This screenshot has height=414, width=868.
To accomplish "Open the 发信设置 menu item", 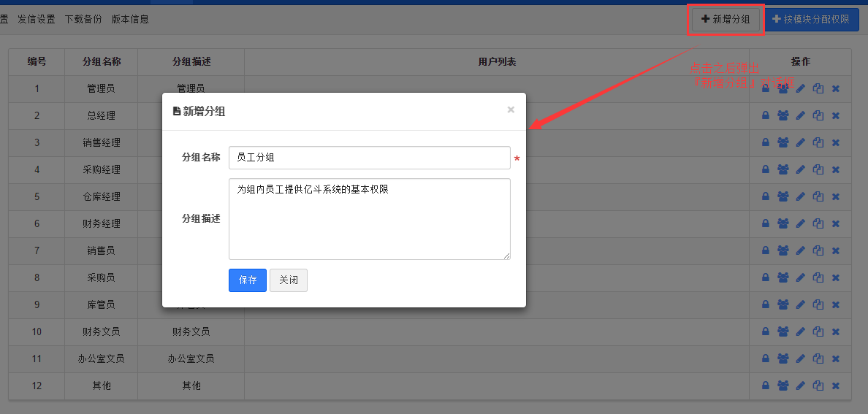I will [x=37, y=20].
